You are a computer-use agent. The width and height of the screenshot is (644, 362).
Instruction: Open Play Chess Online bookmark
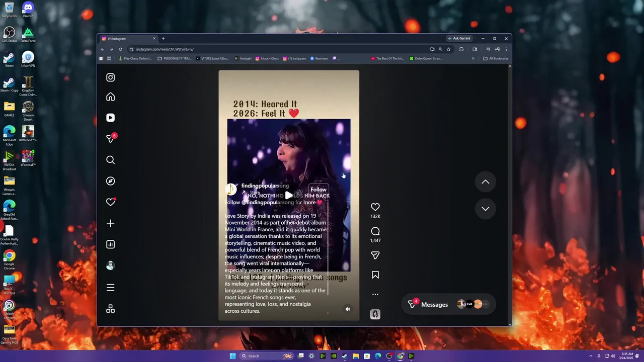point(135,58)
